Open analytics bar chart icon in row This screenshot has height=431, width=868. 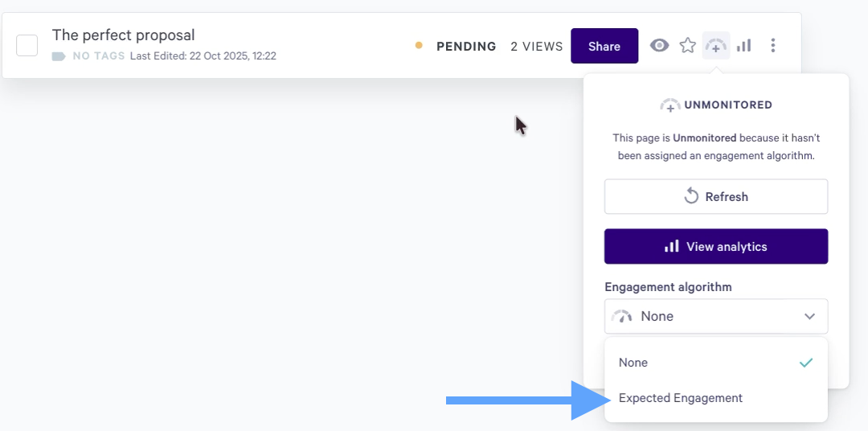744,45
